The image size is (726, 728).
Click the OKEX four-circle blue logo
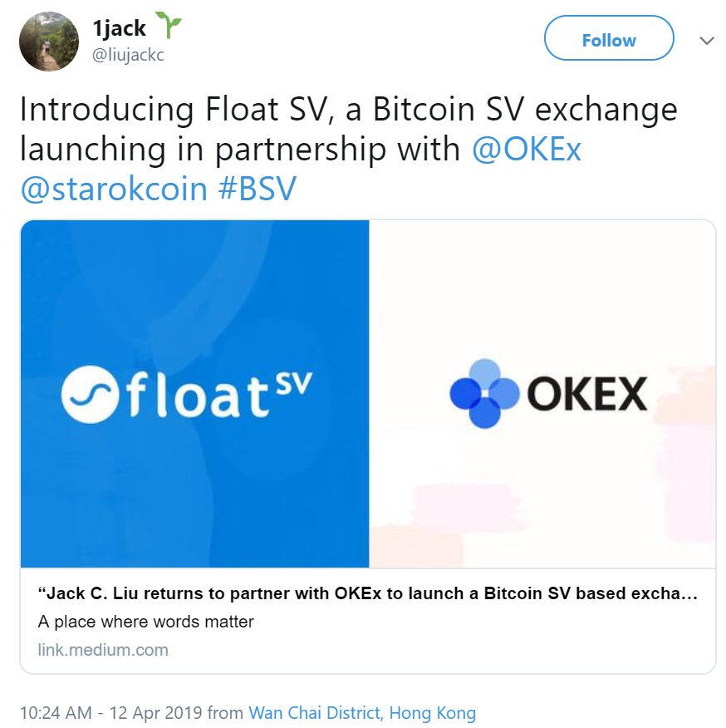coord(484,394)
